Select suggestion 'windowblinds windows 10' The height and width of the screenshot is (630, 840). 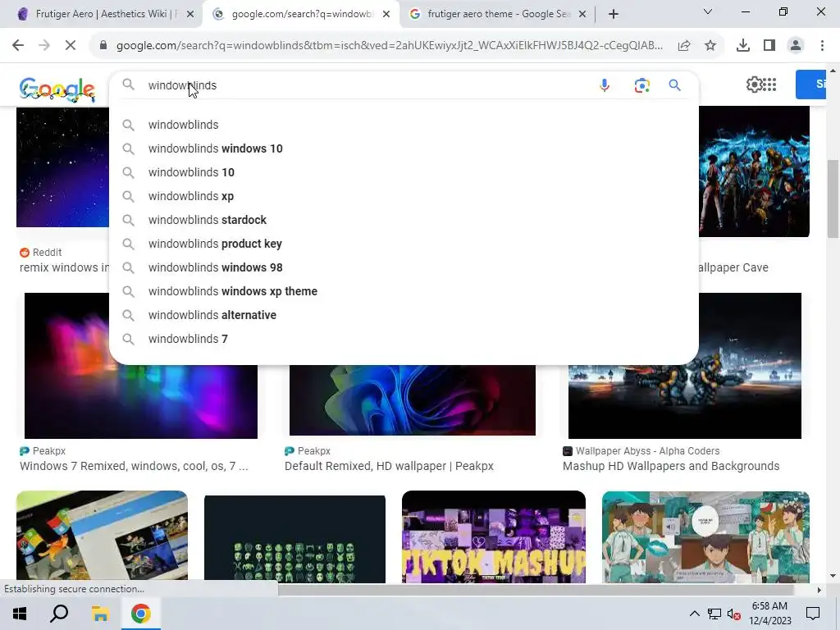pyautogui.click(x=404, y=148)
